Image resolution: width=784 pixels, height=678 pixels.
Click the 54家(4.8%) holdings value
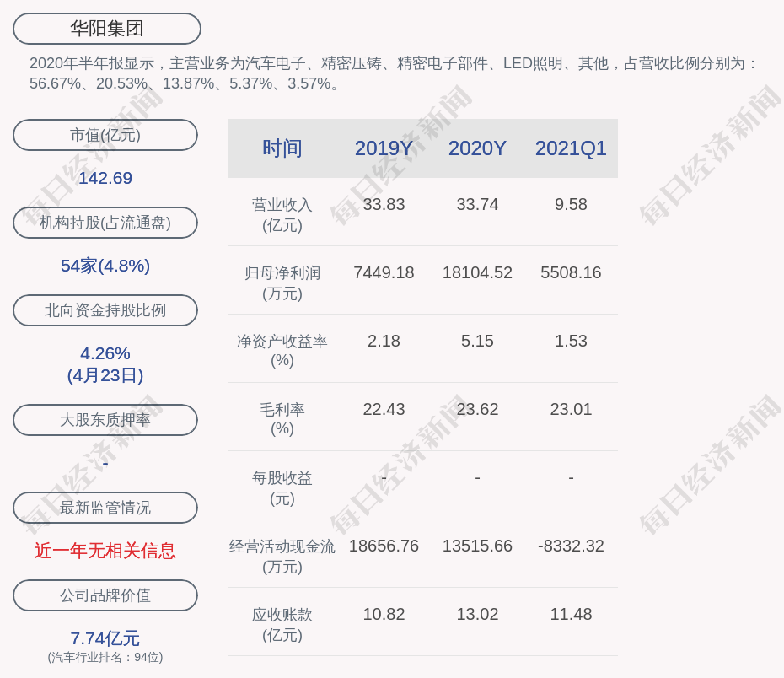coord(105,266)
